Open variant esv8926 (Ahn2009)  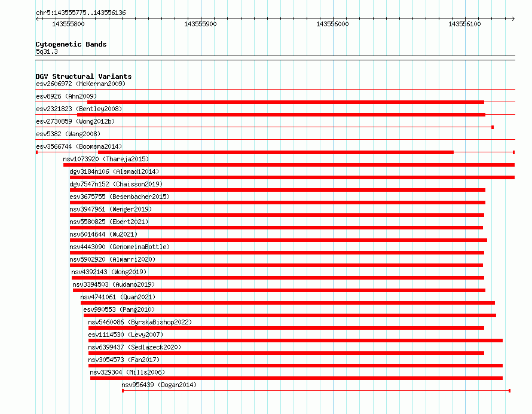66,96
